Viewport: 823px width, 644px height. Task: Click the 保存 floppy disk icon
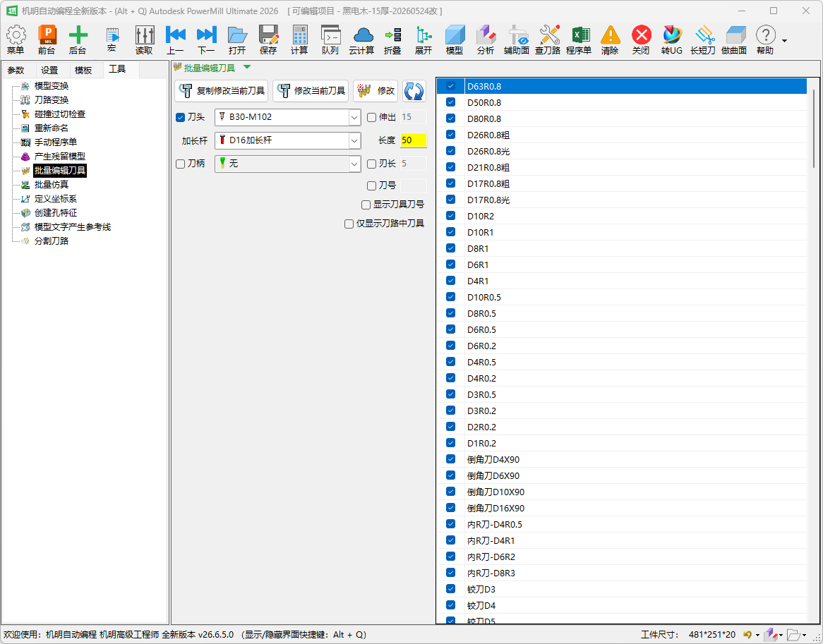coord(268,35)
